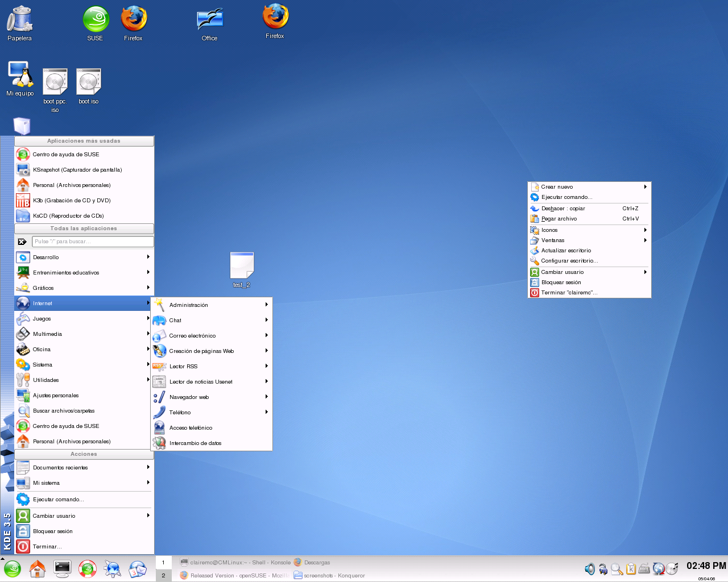The height and width of the screenshot is (582, 728).
Task: Open the Office desktop shortcut
Action: point(209,22)
